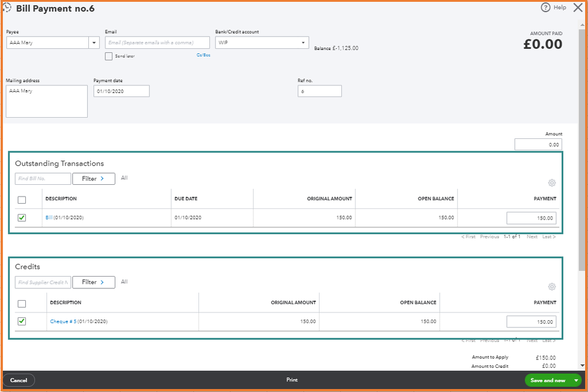Close the Bill Payment window

pos(577,8)
